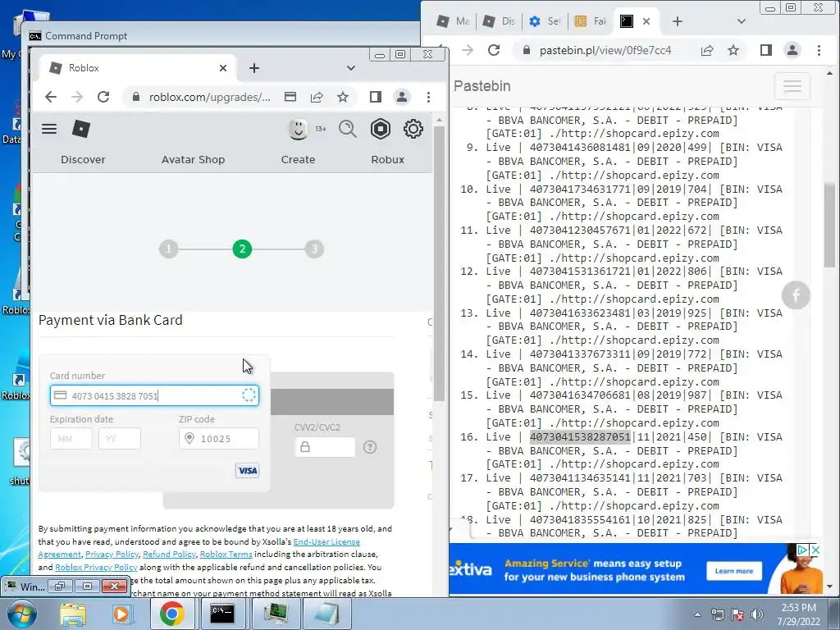Open the Roblox Terms link
Image resolution: width=840 pixels, height=630 pixels.
pyautogui.click(x=226, y=555)
